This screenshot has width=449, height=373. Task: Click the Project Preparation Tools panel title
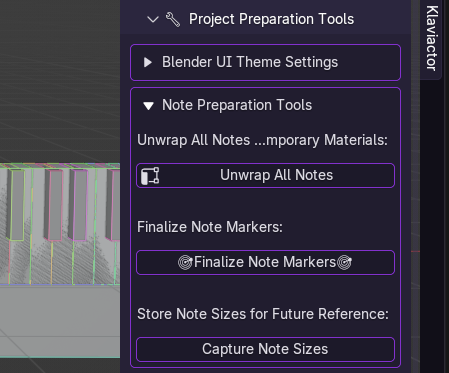(x=271, y=19)
